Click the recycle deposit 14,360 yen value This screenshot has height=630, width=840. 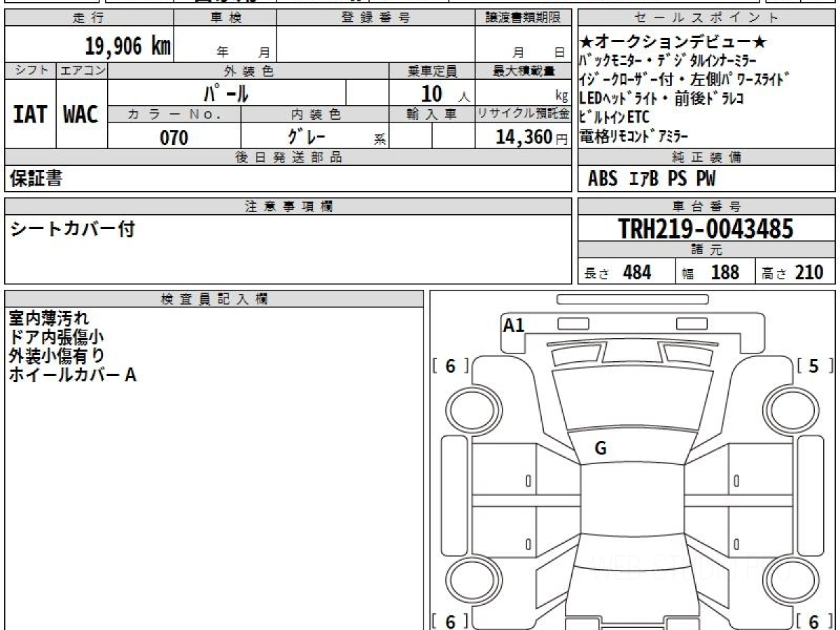click(523, 137)
